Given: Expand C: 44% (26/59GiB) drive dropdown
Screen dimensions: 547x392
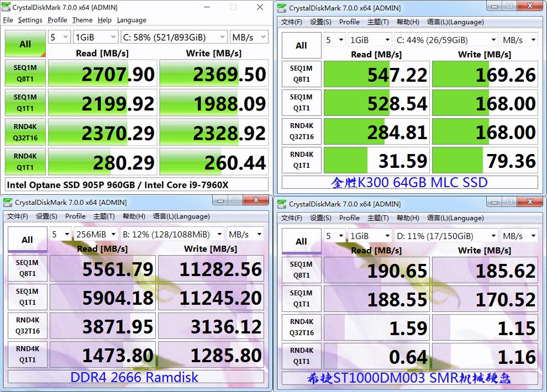Looking at the screenshot, I should [446, 40].
